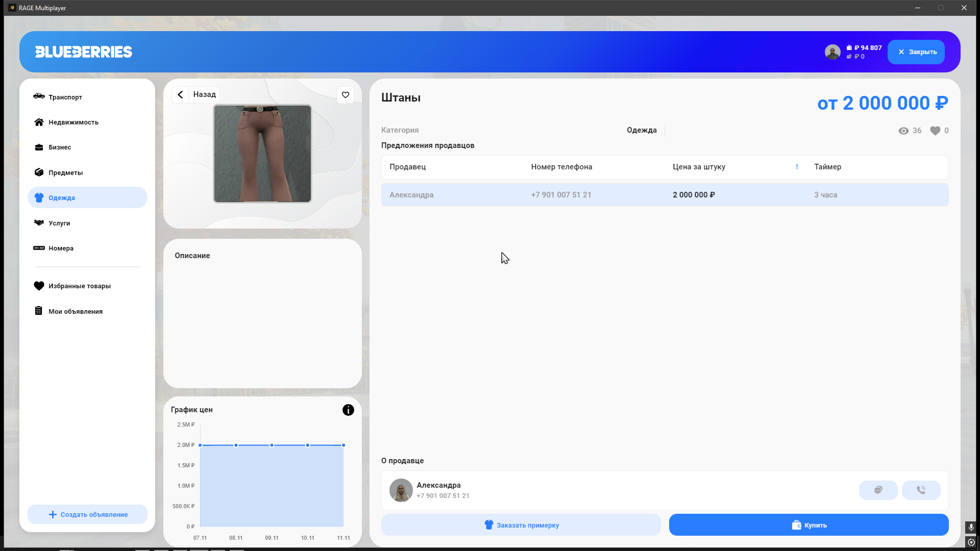Click Заказать примерку try-on button

point(521,525)
